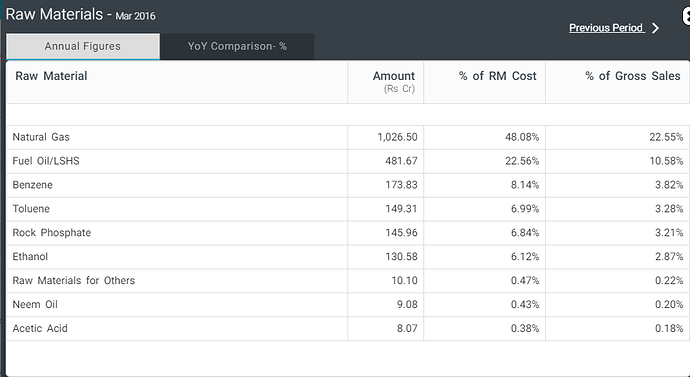
Task: Select the Fuel Oil/LSHS row
Action: tap(348, 161)
